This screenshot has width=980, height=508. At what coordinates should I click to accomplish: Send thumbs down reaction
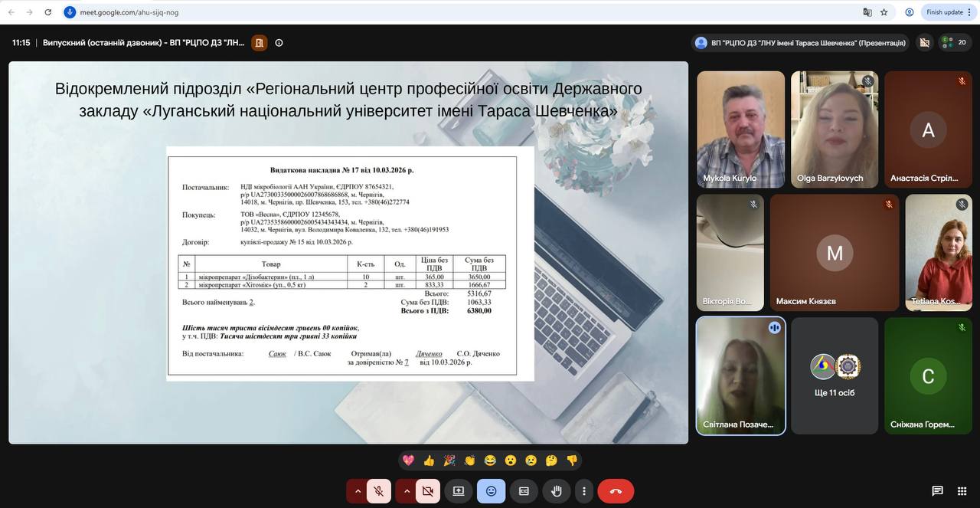[572, 460]
